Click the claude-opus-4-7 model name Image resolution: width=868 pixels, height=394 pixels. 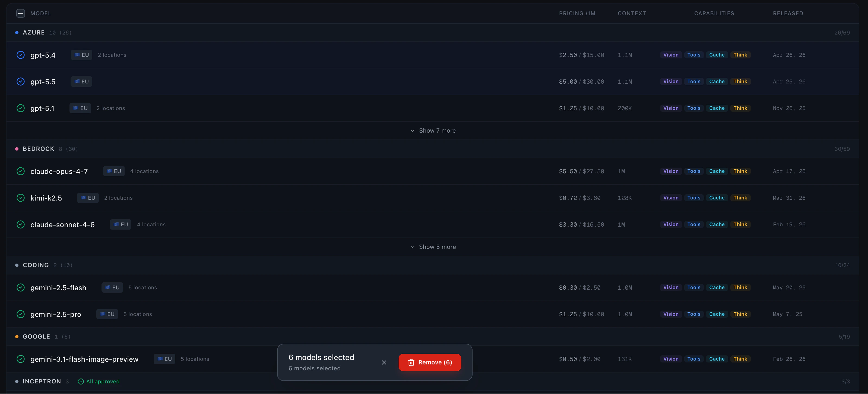[59, 172]
